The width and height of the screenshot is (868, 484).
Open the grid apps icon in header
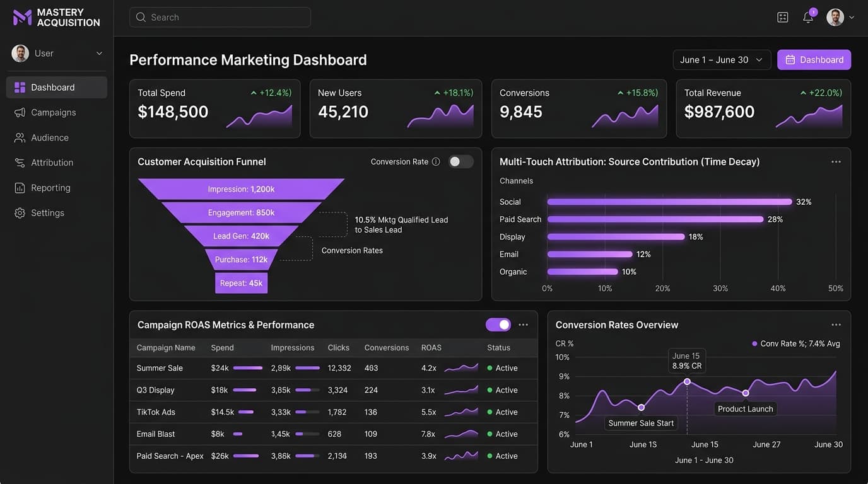coord(783,17)
